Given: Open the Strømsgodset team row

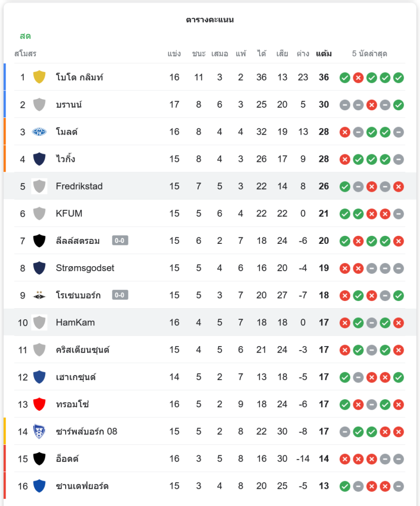Looking at the screenshot, I should [210, 268].
